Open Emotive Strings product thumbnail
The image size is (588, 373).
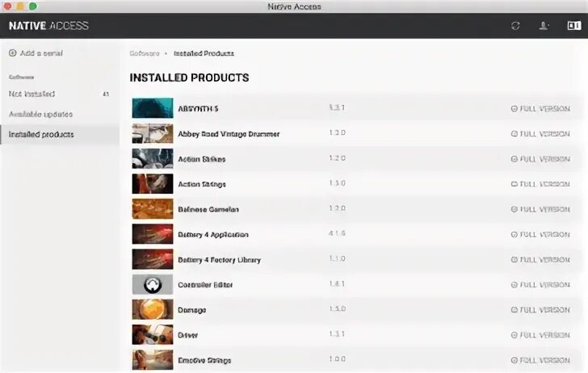click(x=153, y=359)
